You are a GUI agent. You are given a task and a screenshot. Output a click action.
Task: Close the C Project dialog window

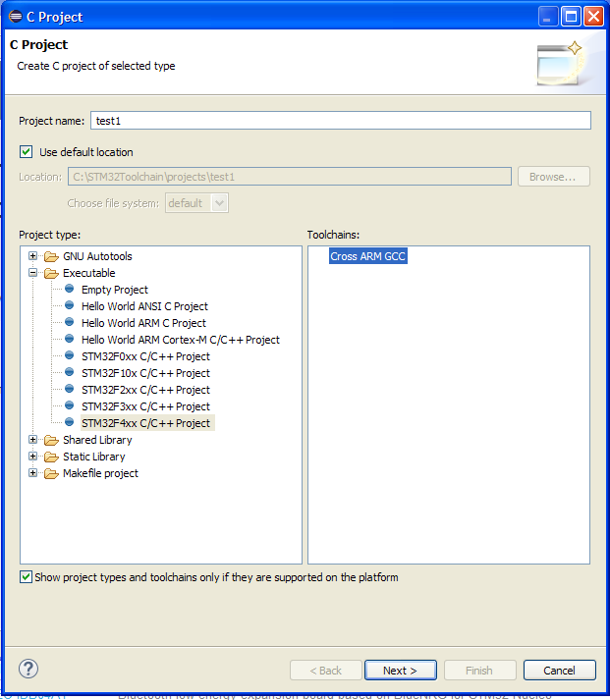pyautogui.click(x=594, y=17)
